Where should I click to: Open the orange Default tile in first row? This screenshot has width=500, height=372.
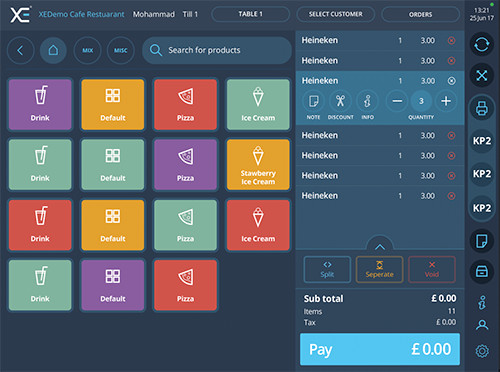(x=113, y=104)
